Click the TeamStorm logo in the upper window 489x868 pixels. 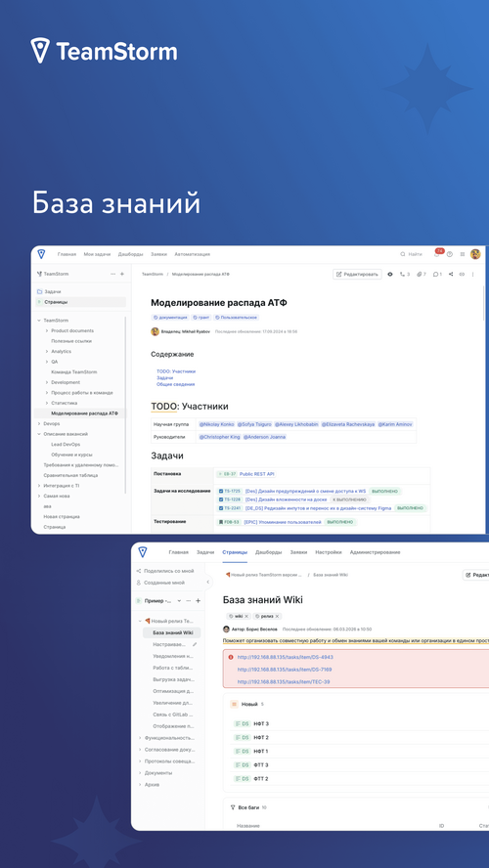click(41, 254)
